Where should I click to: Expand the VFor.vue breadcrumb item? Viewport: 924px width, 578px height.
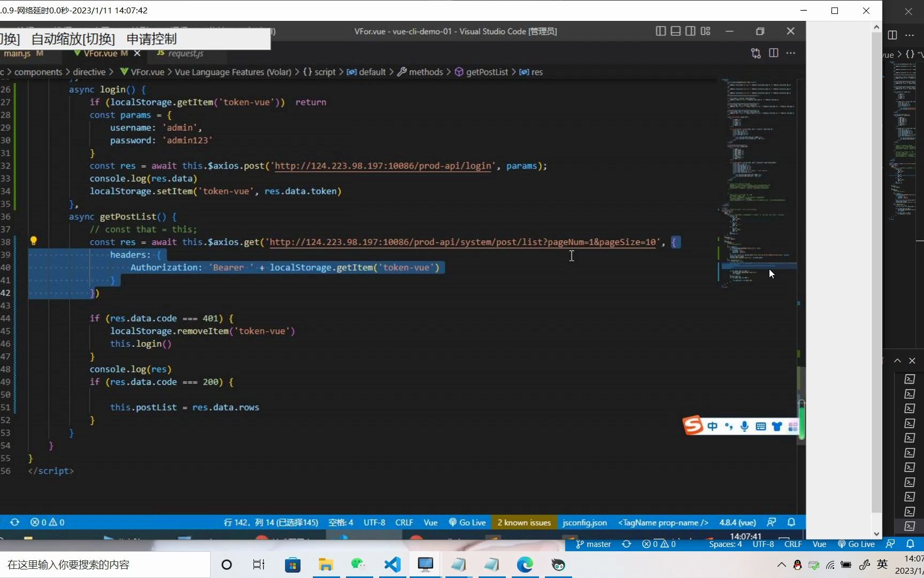[142, 72]
